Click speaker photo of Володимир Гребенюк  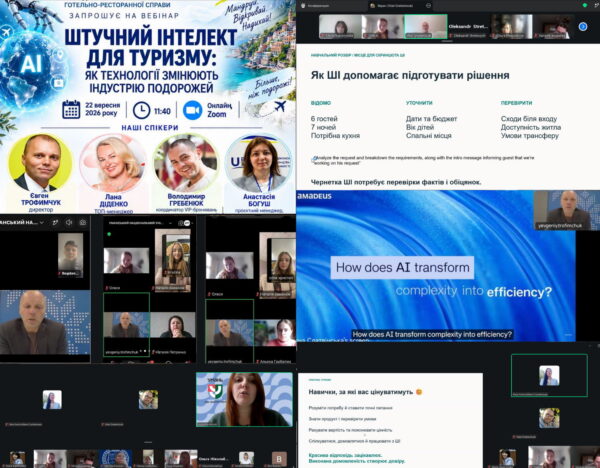(186, 163)
